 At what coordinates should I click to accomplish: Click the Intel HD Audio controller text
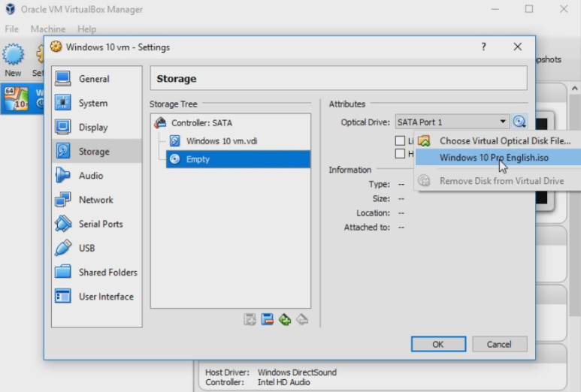pos(284,382)
